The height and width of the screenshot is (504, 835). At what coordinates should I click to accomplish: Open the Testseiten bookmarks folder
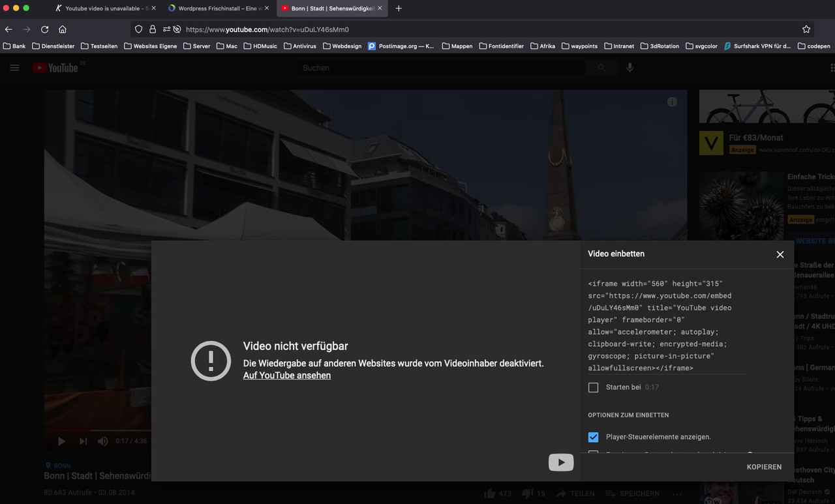pos(100,46)
